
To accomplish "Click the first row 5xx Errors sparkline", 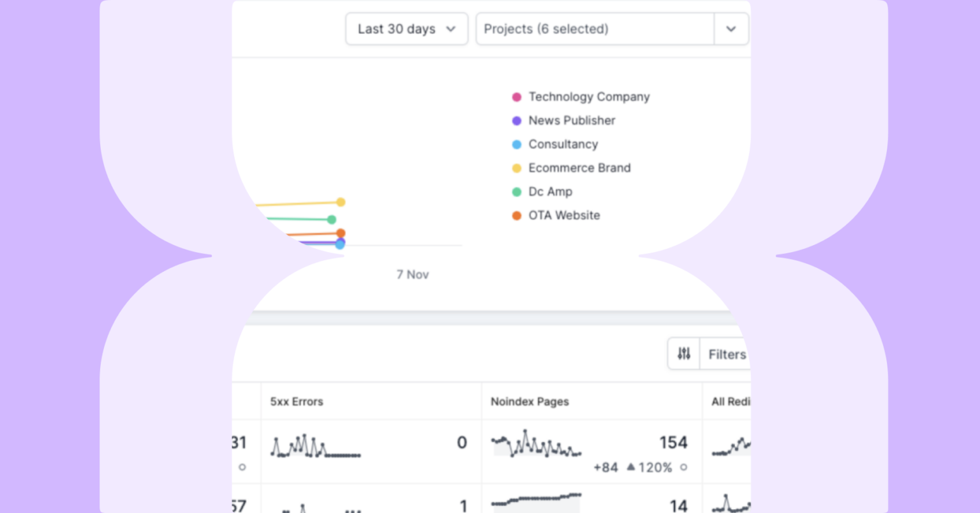I will (316, 446).
